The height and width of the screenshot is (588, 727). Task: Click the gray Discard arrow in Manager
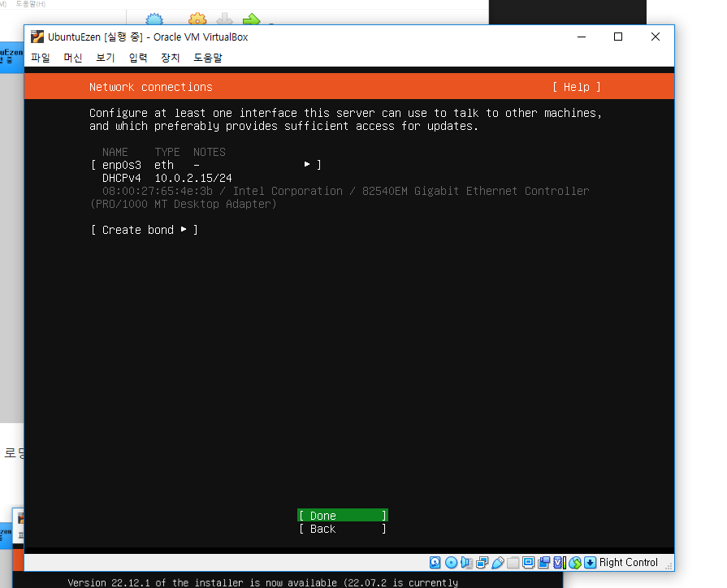(224, 19)
